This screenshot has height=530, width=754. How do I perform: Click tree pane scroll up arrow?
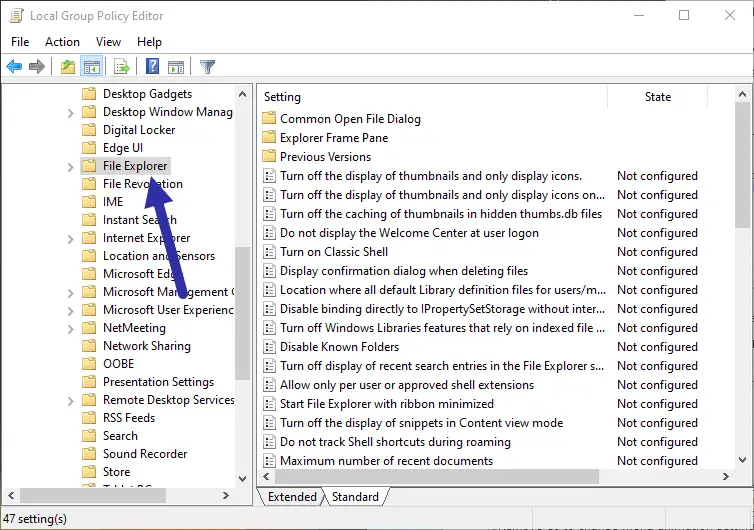[242, 94]
